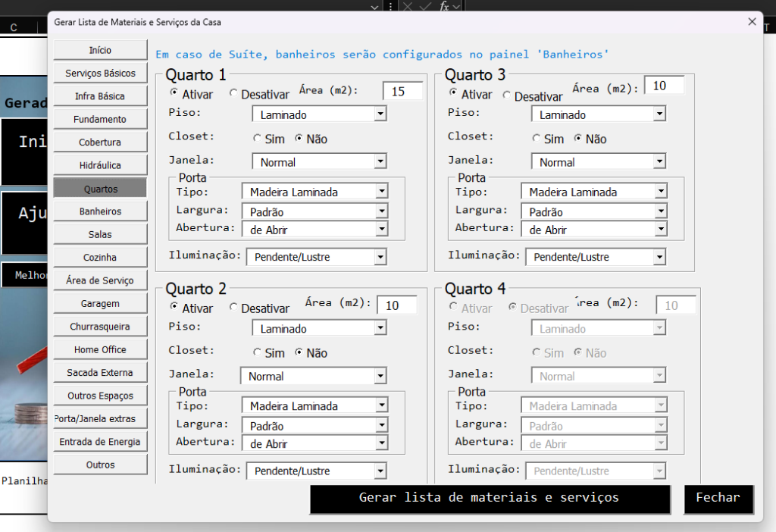Click the formula bar fx icon

[x=444, y=6]
